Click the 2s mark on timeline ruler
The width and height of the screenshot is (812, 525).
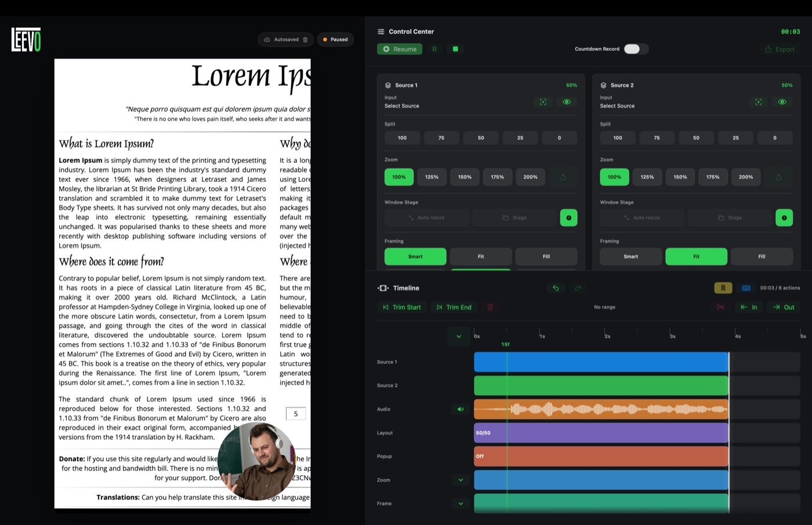(x=607, y=336)
